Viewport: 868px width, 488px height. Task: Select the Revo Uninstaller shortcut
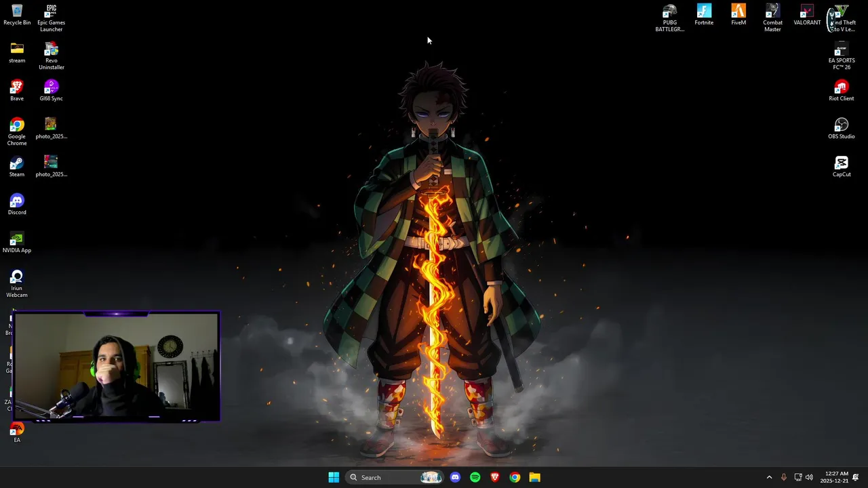point(52,56)
